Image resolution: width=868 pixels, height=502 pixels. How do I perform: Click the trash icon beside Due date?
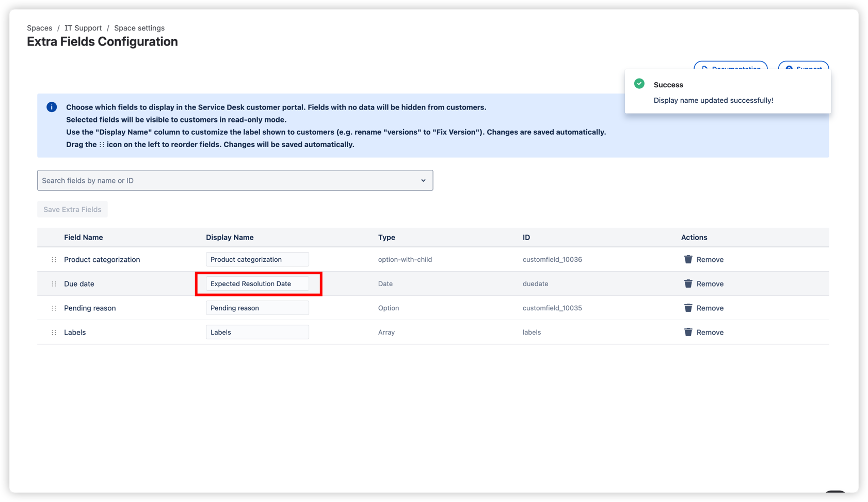688,283
